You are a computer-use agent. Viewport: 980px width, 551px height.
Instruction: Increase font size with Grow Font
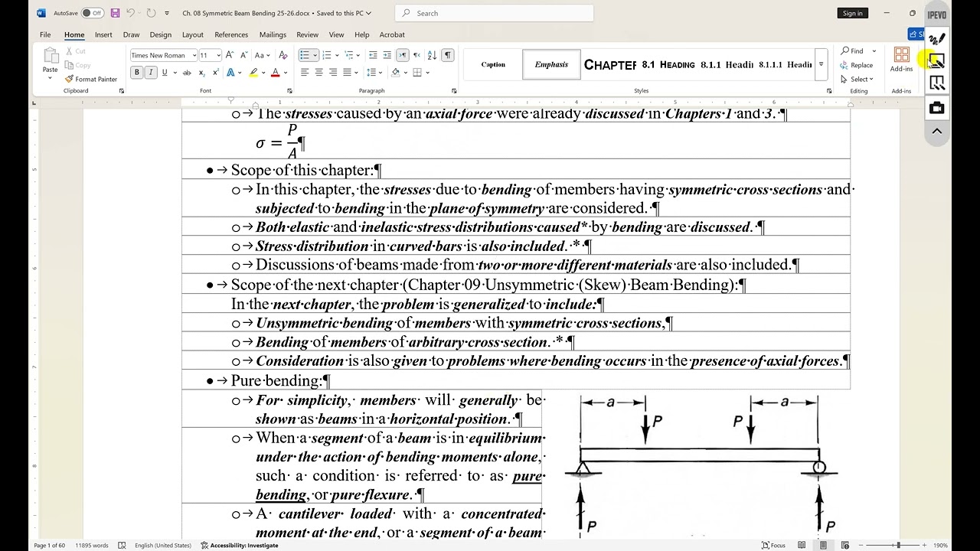(x=230, y=55)
